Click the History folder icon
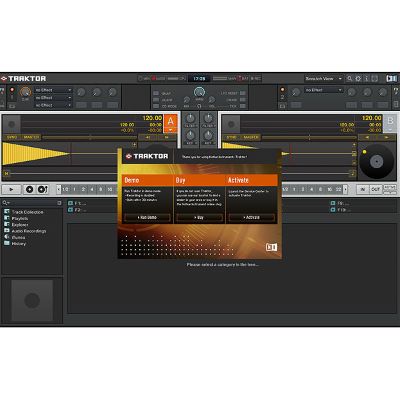Viewport: 400px width, 400px height. point(7,243)
